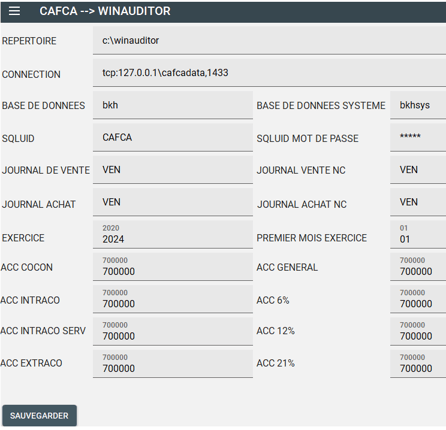The height and width of the screenshot is (430, 446).
Task: Click the PREMIER MOIS EXERCICE label
Action: pyautogui.click(x=311, y=238)
